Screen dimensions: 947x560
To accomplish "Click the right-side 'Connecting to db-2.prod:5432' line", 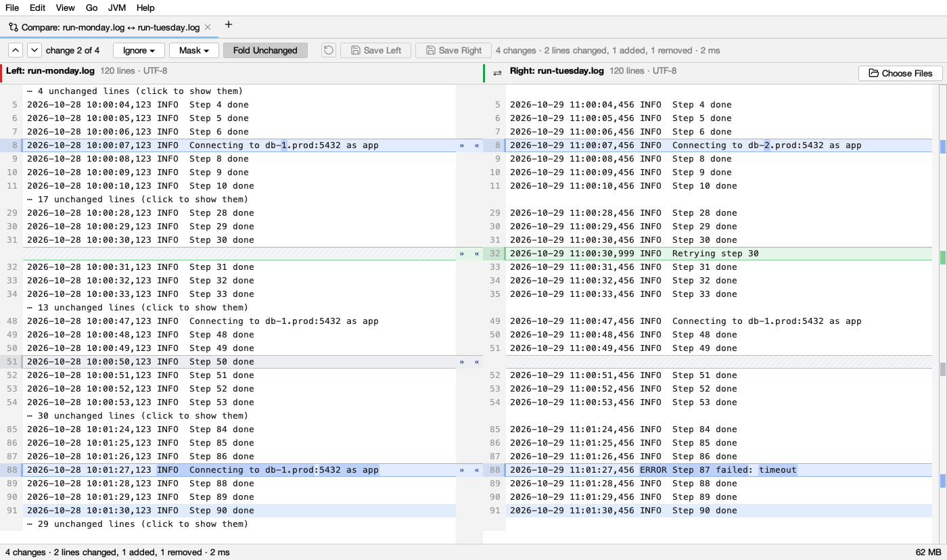I will click(x=718, y=145).
